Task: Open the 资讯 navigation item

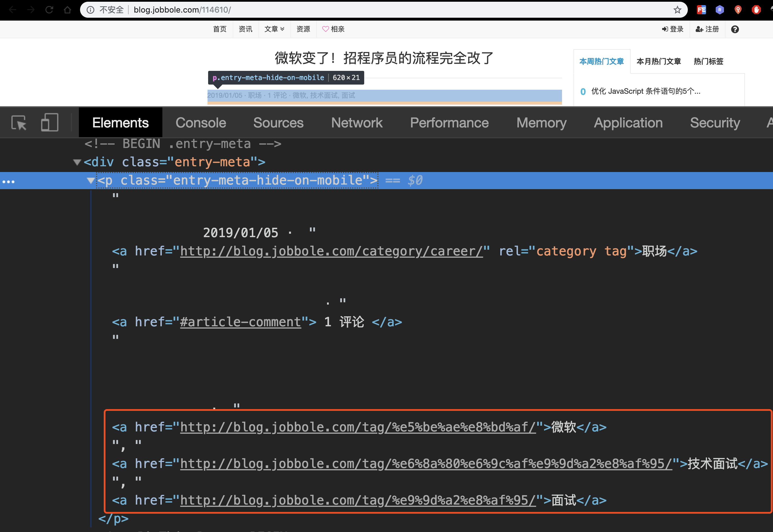Action: click(246, 29)
